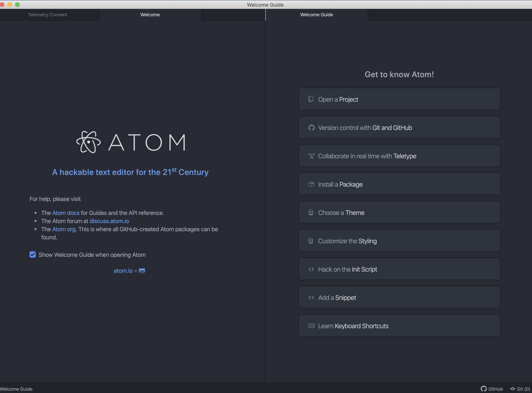Click the keyboard icon beside Learn Keyboard Shortcuts

pyautogui.click(x=311, y=326)
